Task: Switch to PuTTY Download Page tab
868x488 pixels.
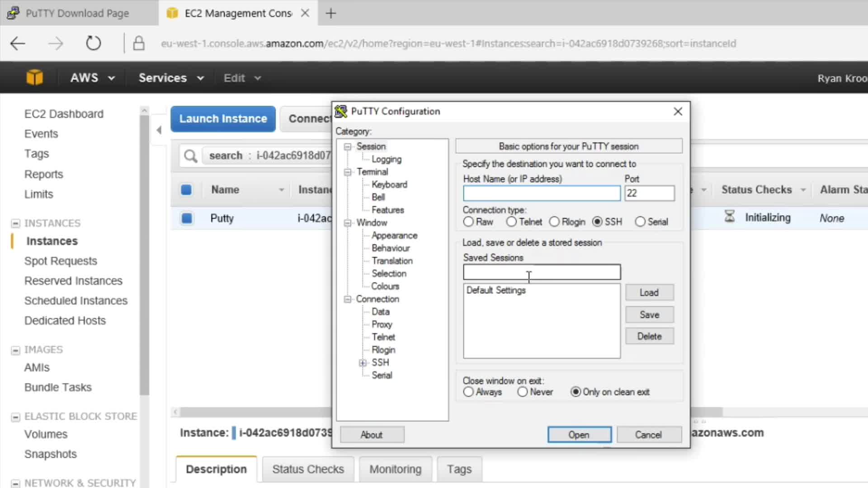Action: pos(77,13)
